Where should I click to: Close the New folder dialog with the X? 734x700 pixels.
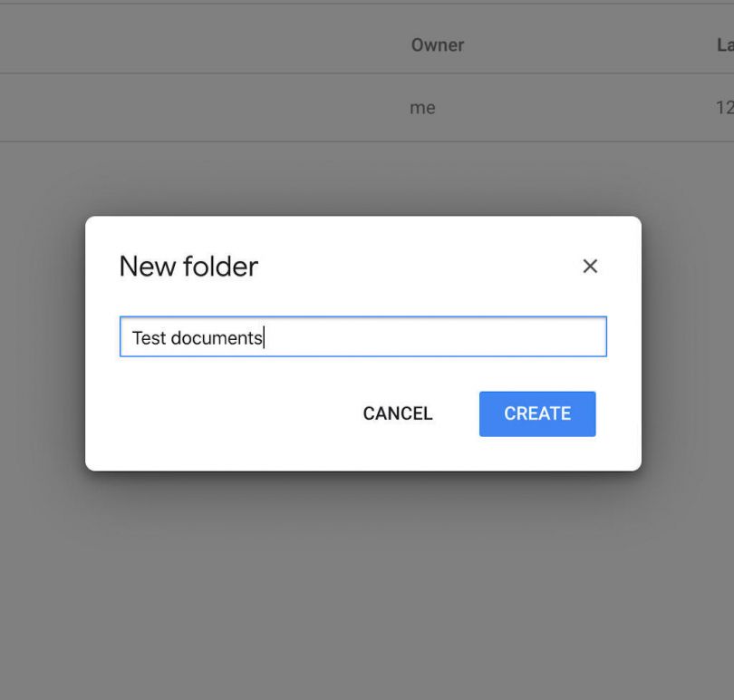(590, 266)
